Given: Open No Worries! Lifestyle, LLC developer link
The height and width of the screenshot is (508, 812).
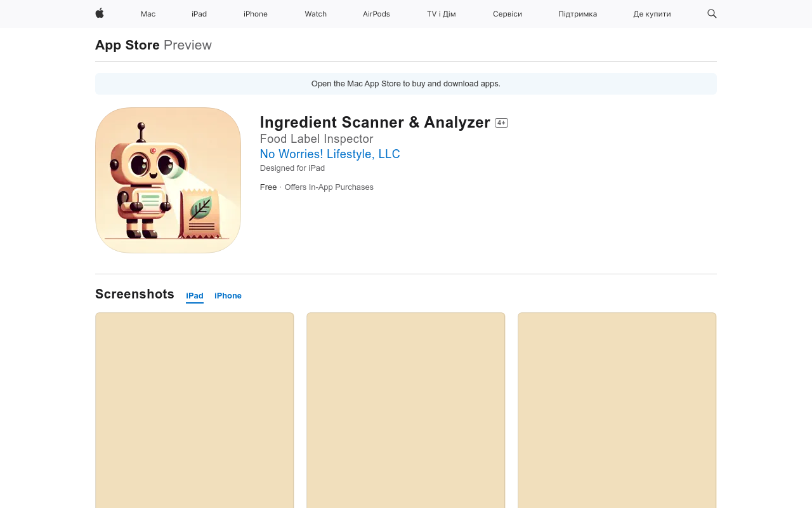Looking at the screenshot, I should 330,154.
